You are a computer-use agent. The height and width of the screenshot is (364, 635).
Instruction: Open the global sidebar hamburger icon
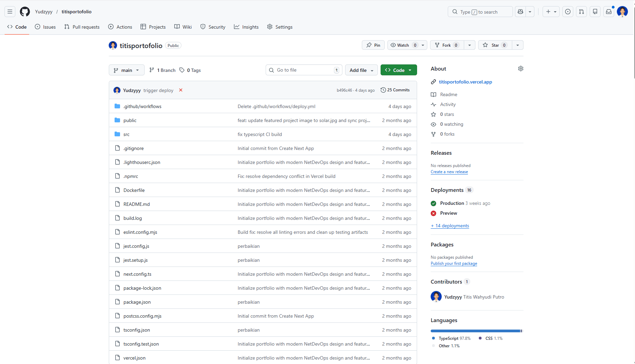click(x=10, y=11)
